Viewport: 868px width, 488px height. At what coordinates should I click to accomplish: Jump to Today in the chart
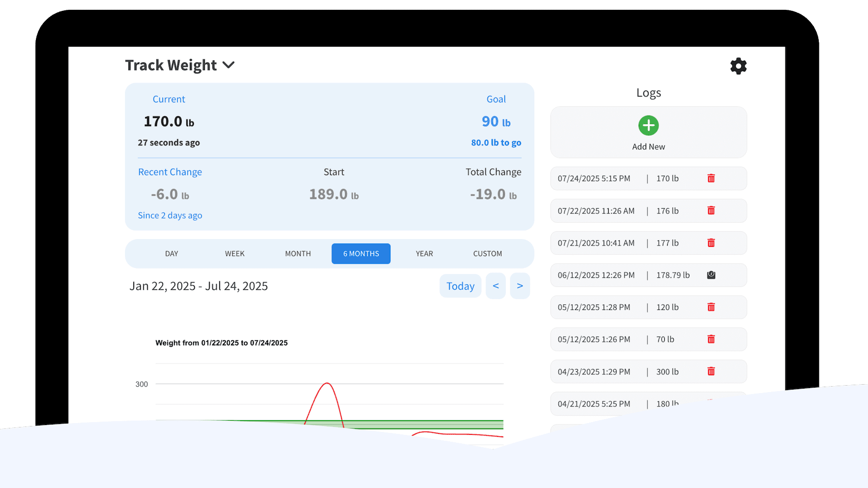click(x=460, y=286)
